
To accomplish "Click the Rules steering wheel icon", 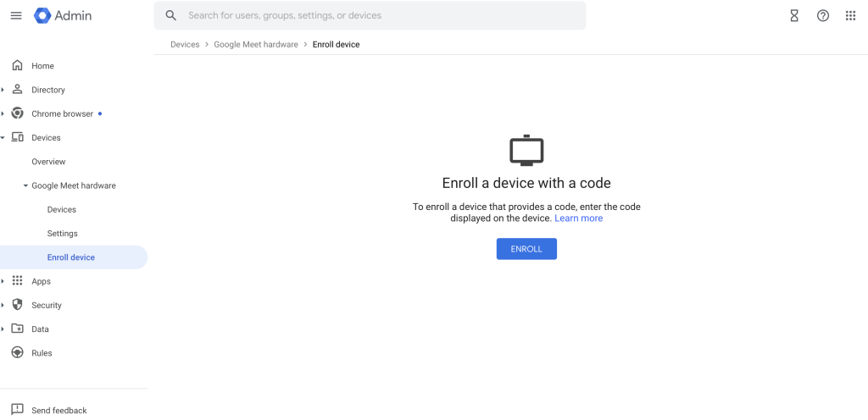I will coord(17,353).
